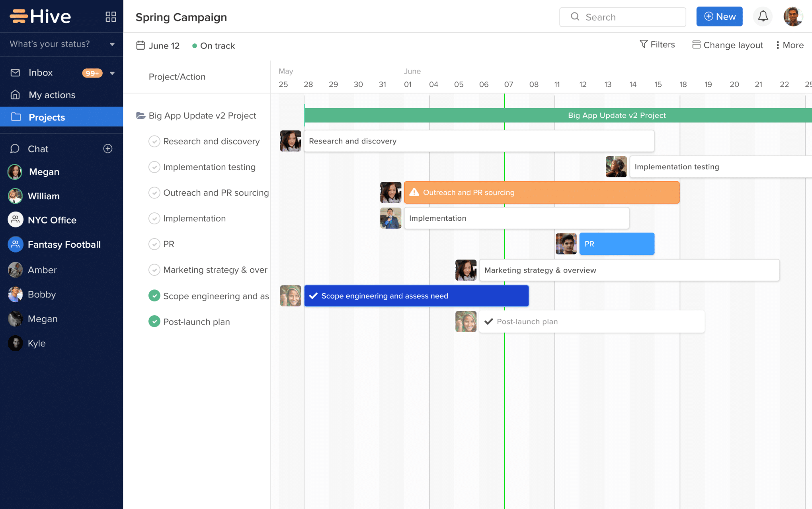The width and height of the screenshot is (812, 509).
Task: Click the Hive grid/apps icon
Action: pyautogui.click(x=110, y=17)
